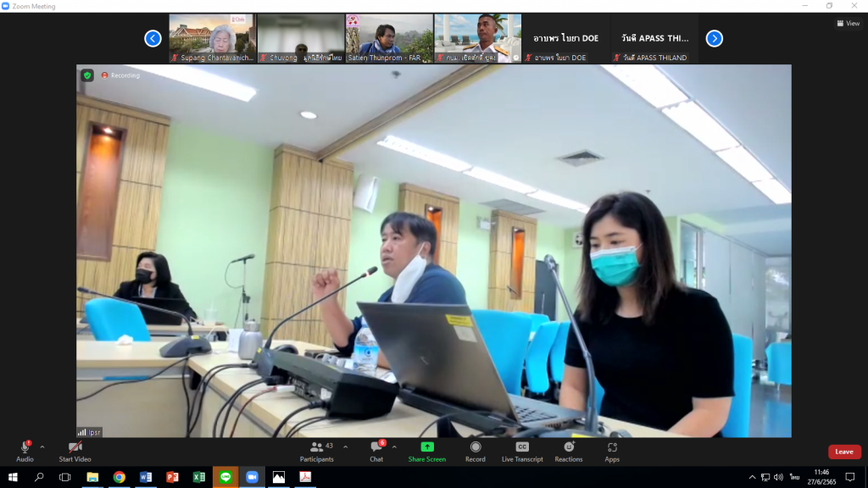This screenshot has height=488, width=868.
Task: Unmute the microphone via Audio icon
Action: click(x=25, y=447)
